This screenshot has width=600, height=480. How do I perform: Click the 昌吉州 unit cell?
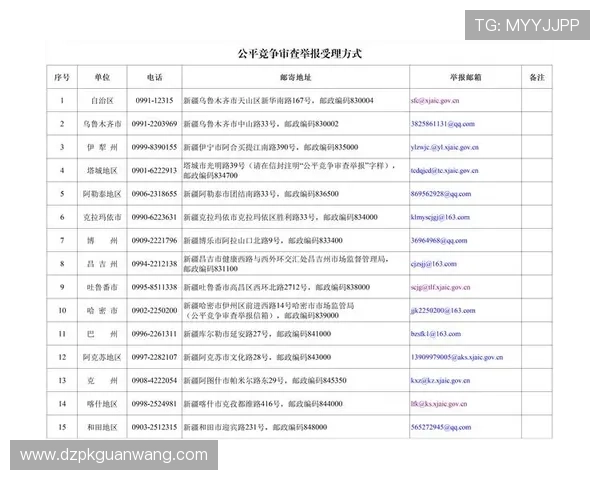point(102,264)
